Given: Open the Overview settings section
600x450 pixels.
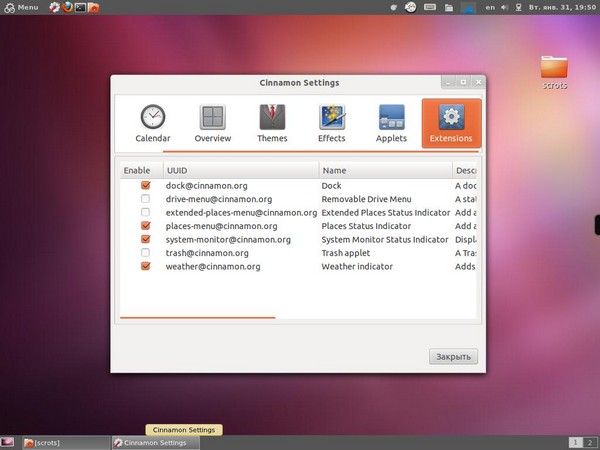Looking at the screenshot, I should 213,123.
